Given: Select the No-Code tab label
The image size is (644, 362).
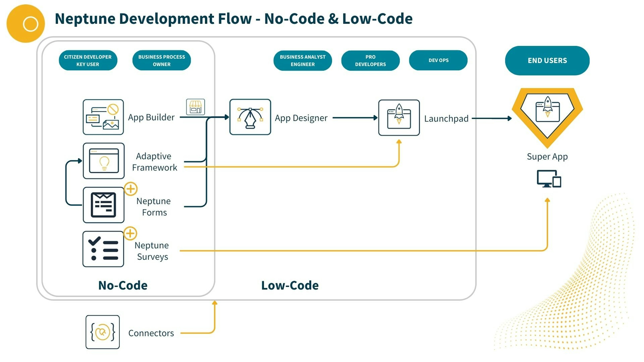Looking at the screenshot, I should (x=123, y=285).
